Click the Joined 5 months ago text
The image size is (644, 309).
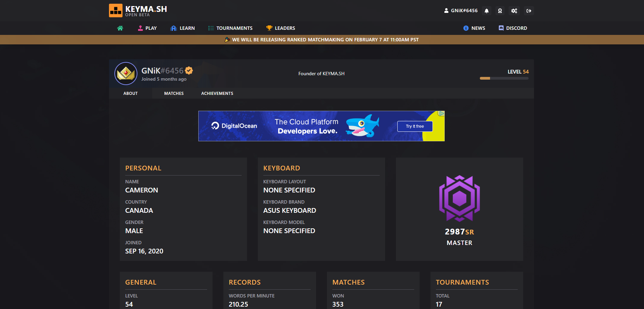(x=164, y=79)
